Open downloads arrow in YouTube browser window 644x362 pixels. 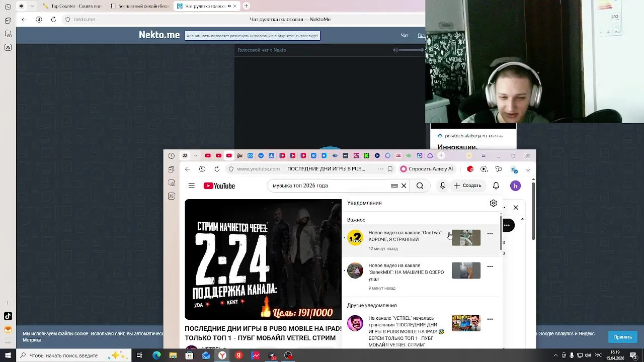point(528,169)
